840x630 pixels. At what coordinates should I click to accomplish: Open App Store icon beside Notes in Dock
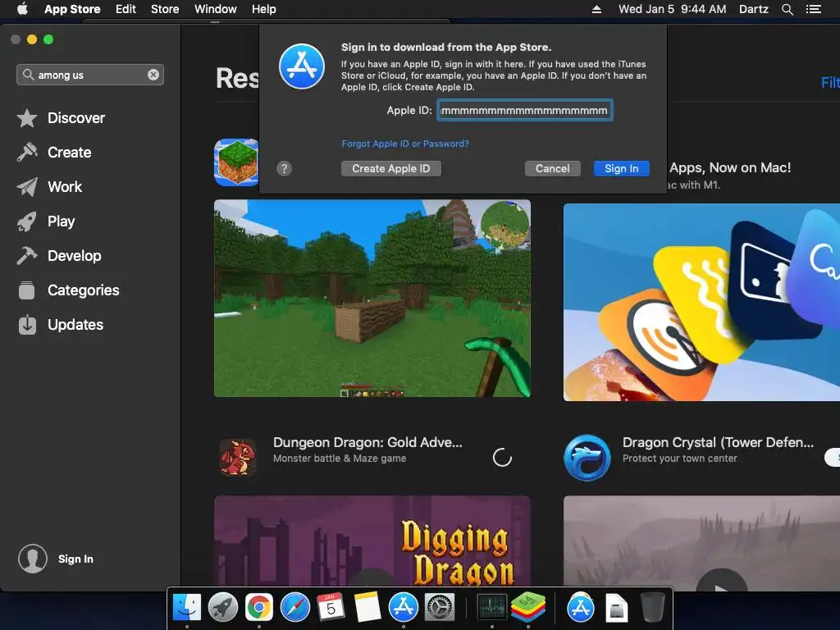click(404, 608)
